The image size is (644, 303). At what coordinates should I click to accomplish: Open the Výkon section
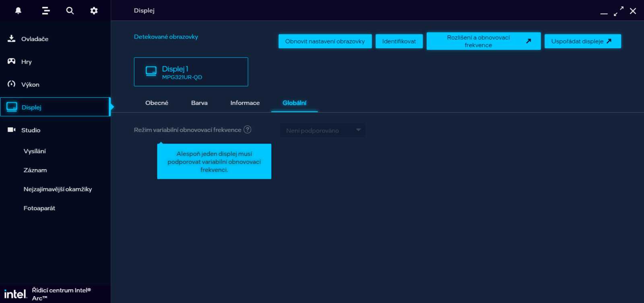click(x=55, y=84)
